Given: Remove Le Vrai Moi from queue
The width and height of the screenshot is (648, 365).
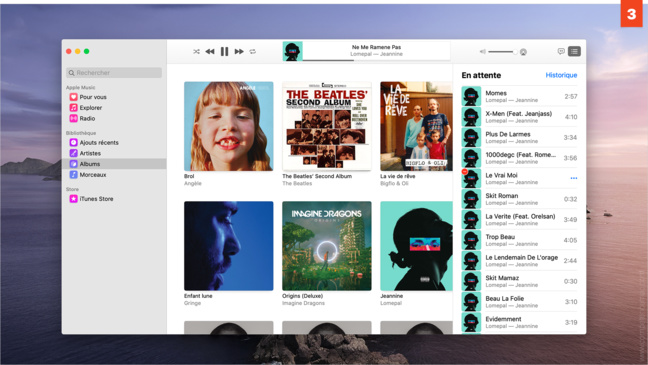Looking at the screenshot, I should pos(465,172).
